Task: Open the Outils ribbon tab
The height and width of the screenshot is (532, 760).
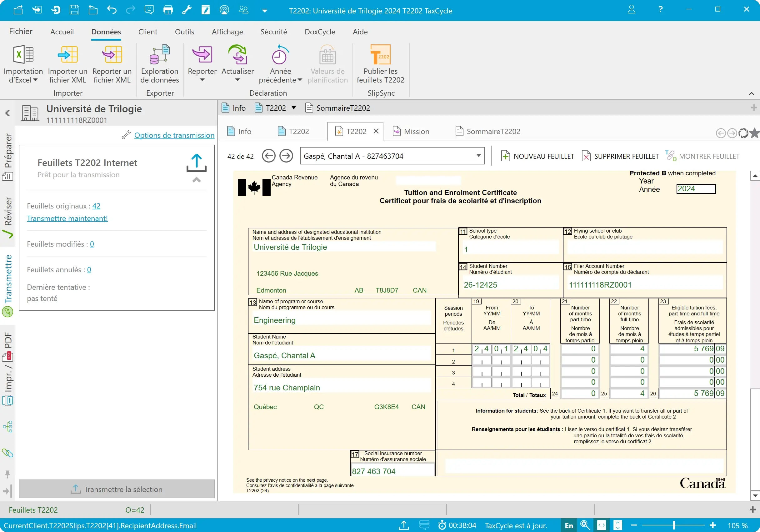Action: click(184, 32)
